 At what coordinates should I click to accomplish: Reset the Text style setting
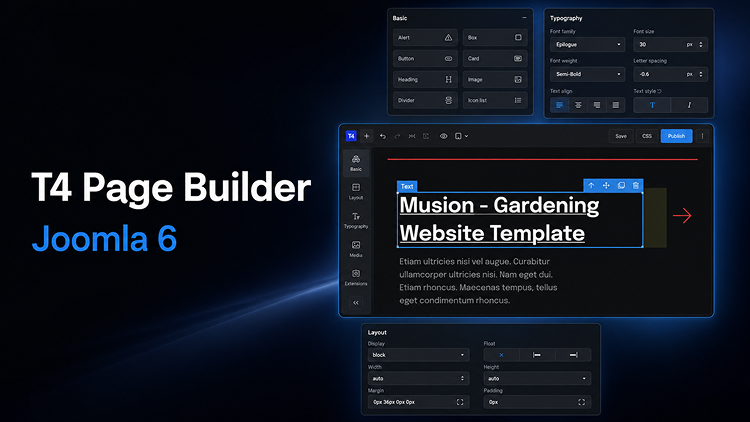pyautogui.click(x=659, y=91)
